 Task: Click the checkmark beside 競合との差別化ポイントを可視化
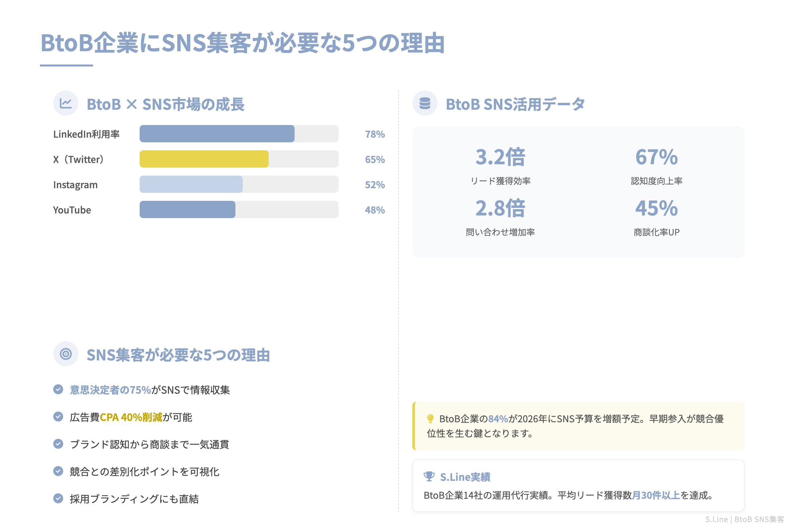(59, 471)
